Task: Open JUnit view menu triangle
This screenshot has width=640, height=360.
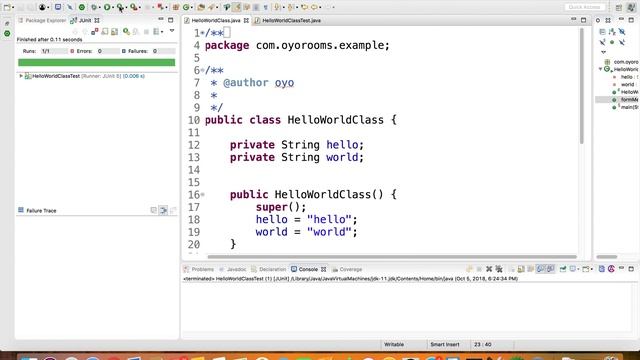Action: coord(172,31)
